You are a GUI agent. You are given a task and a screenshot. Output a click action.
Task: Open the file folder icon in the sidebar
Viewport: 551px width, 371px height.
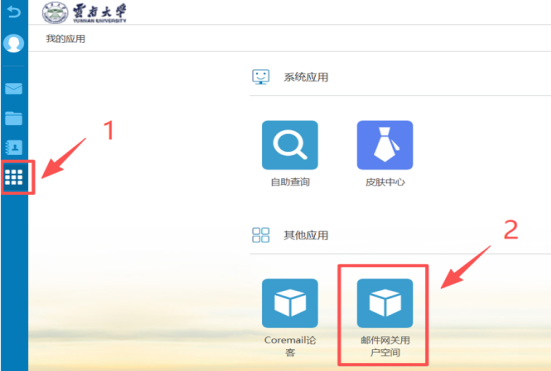[14, 118]
